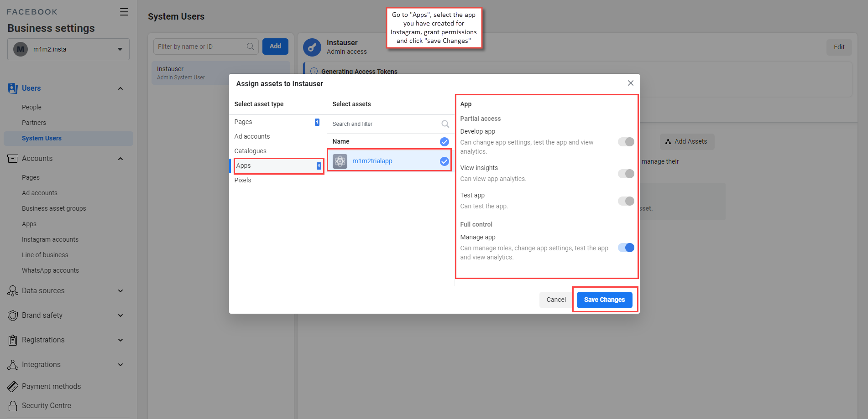Select Catalogues asset type
The height and width of the screenshot is (419, 868).
pyautogui.click(x=277, y=151)
